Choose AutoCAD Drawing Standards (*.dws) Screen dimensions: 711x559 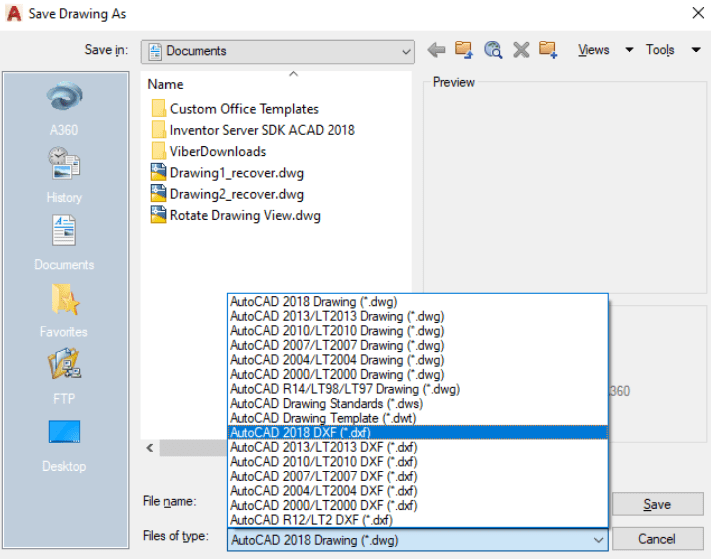coord(418,403)
